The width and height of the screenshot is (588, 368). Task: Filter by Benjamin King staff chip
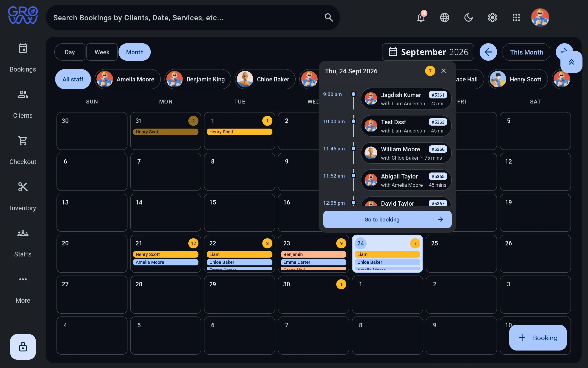198,79
